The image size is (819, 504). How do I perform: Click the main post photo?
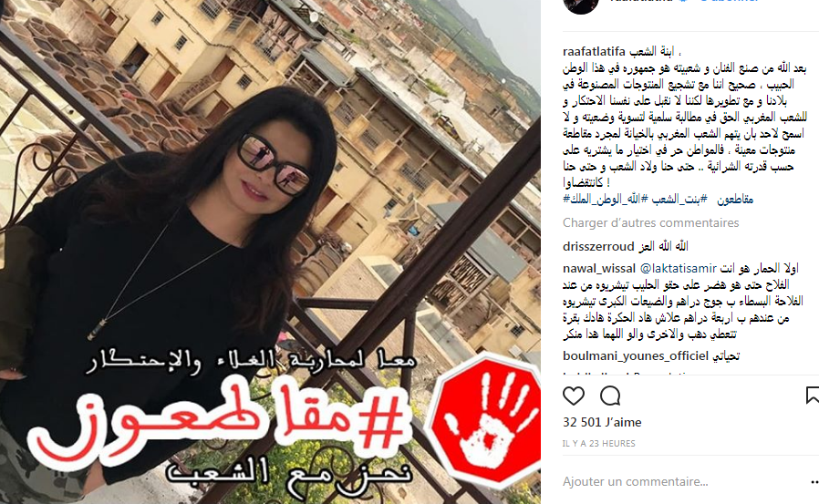tap(270, 252)
